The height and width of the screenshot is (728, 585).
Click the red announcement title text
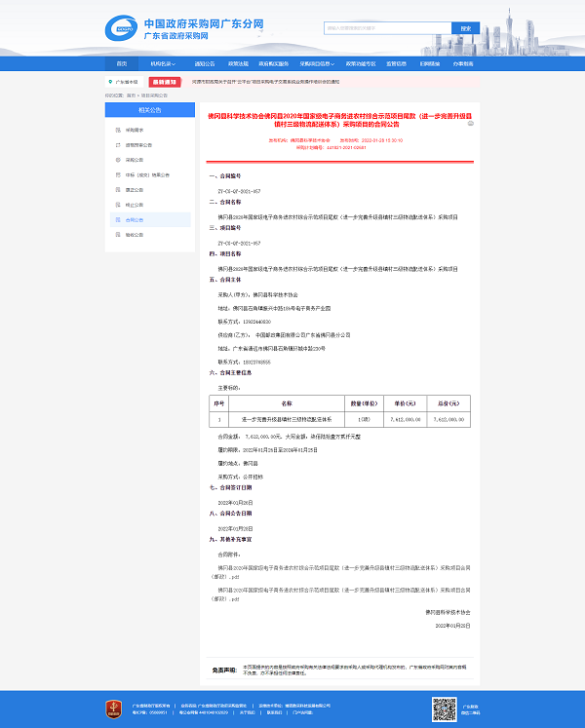point(339,120)
